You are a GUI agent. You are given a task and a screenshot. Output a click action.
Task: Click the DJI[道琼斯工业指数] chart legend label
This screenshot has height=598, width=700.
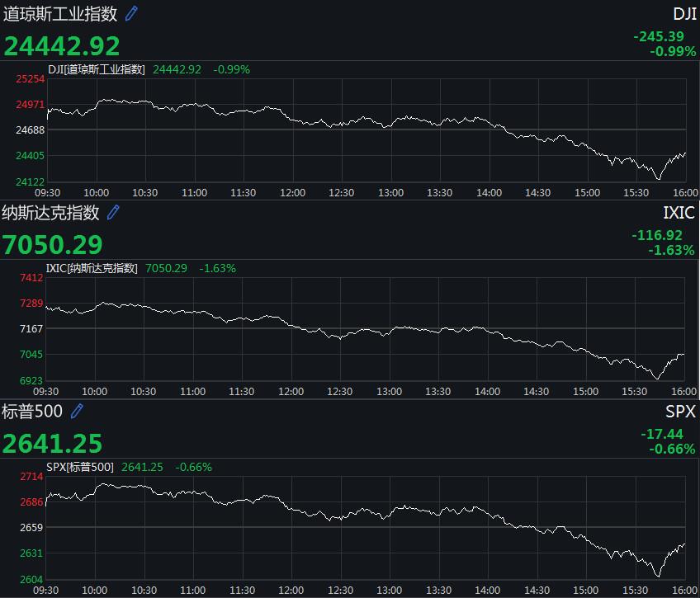tap(97, 69)
